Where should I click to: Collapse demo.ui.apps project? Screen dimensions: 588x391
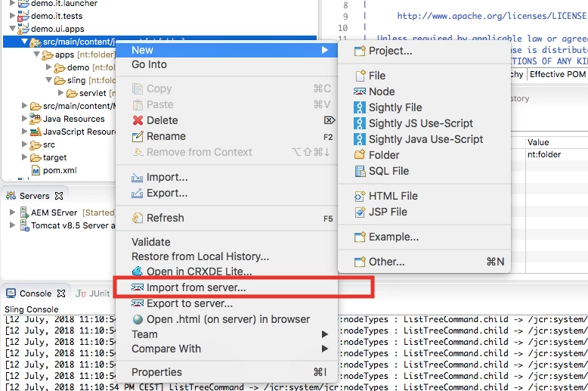(12, 29)
